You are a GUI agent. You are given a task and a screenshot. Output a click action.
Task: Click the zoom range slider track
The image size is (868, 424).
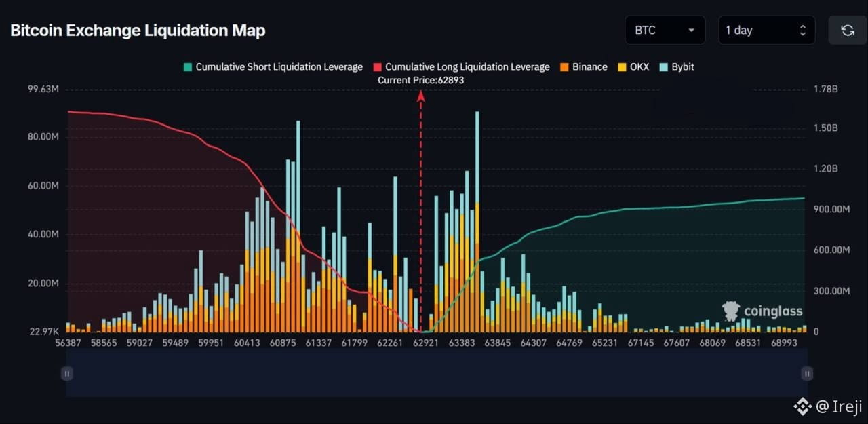pyautogui.click(x=437, y=373)
